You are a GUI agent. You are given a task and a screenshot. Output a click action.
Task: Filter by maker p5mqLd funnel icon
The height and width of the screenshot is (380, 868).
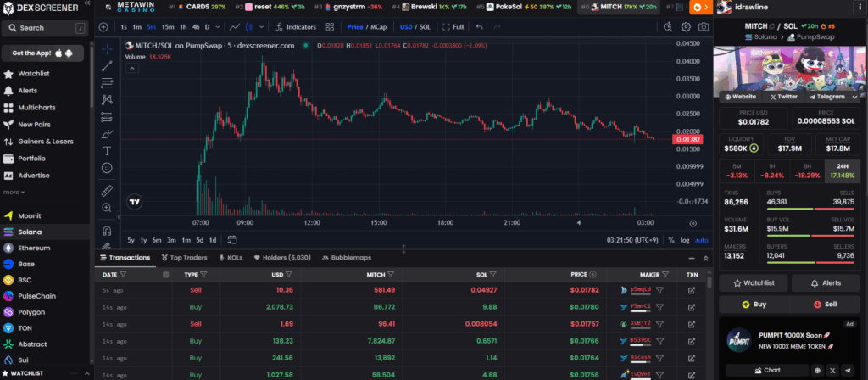click(x=659, y=290)
